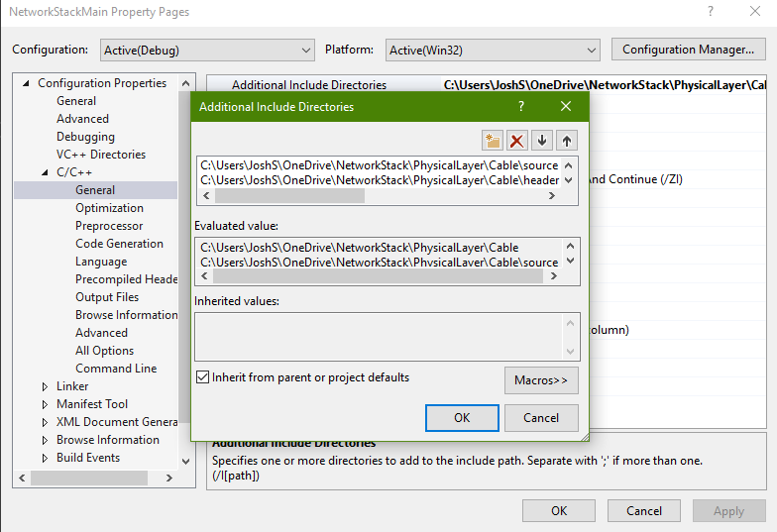Open help for the Property Pages window
Image resolution: width=777 pixels, height=532 pixels.
[711, 12]
